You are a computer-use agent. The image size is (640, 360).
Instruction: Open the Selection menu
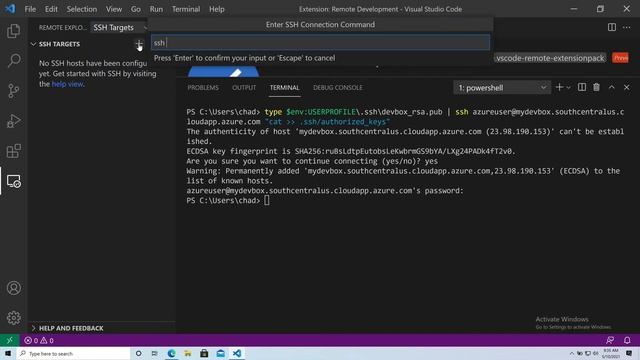point(82,9)
